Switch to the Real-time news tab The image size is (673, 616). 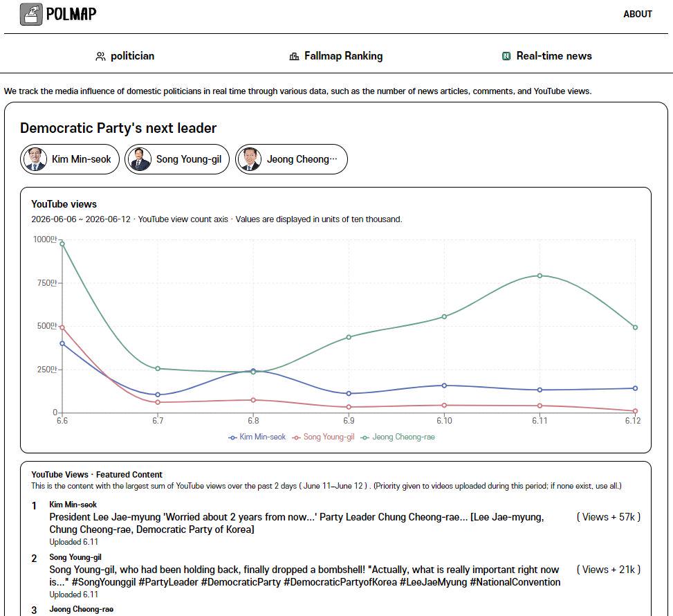(547, 56)
